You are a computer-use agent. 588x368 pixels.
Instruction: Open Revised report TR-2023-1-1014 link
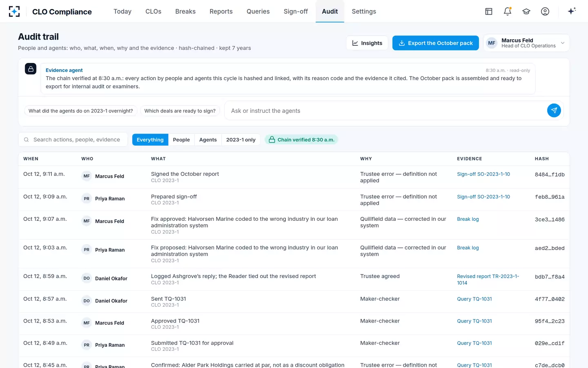[x=488, y=280]
